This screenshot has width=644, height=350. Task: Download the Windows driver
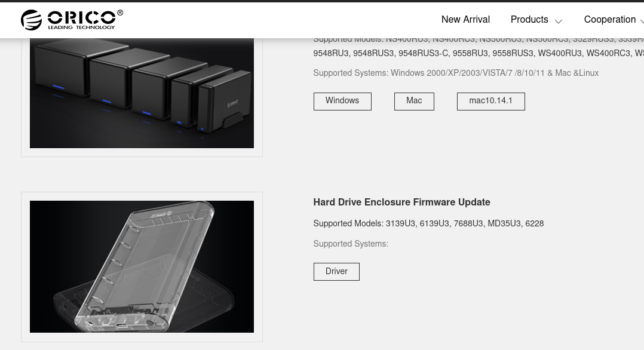click(342, 101)
